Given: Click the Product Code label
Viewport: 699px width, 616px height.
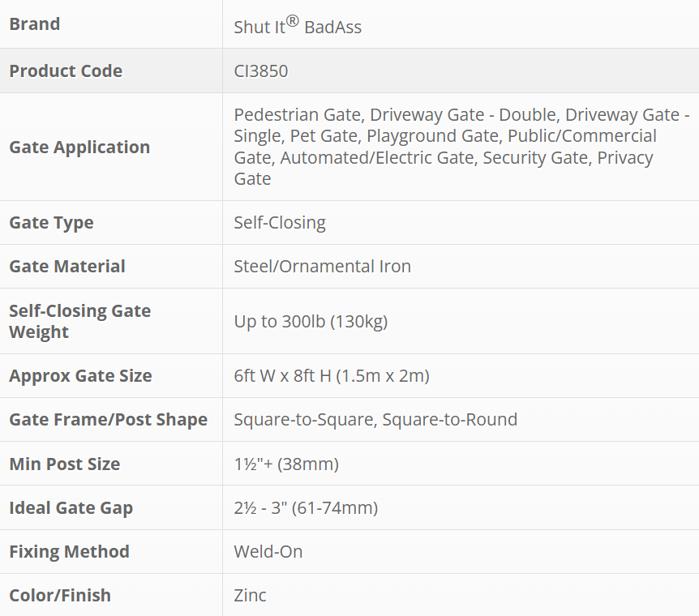Looking at the screenshot, I should tap(66, 71).
